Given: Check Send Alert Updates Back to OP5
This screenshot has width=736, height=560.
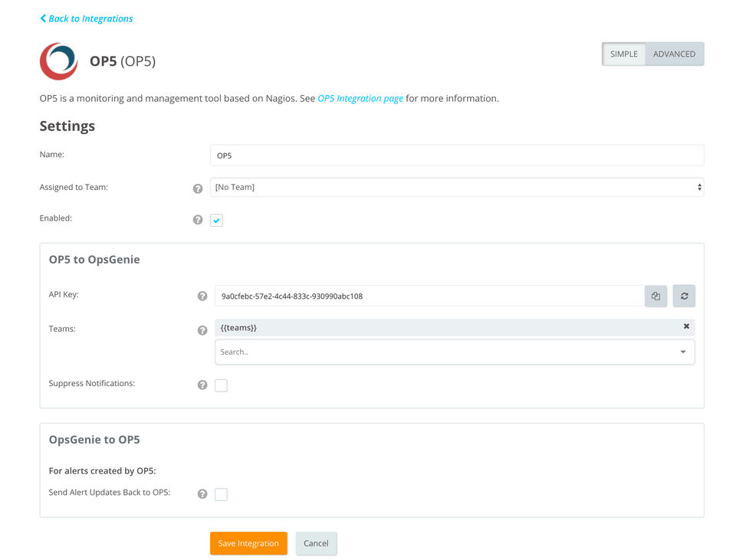Looking at the screenshot, I should (221, 494).
